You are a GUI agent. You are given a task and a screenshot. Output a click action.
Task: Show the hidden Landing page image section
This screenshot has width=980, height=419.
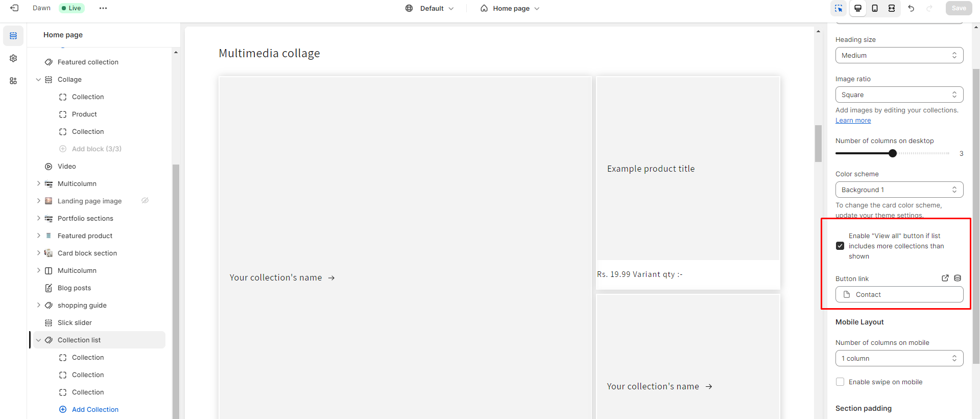(145, 201)
